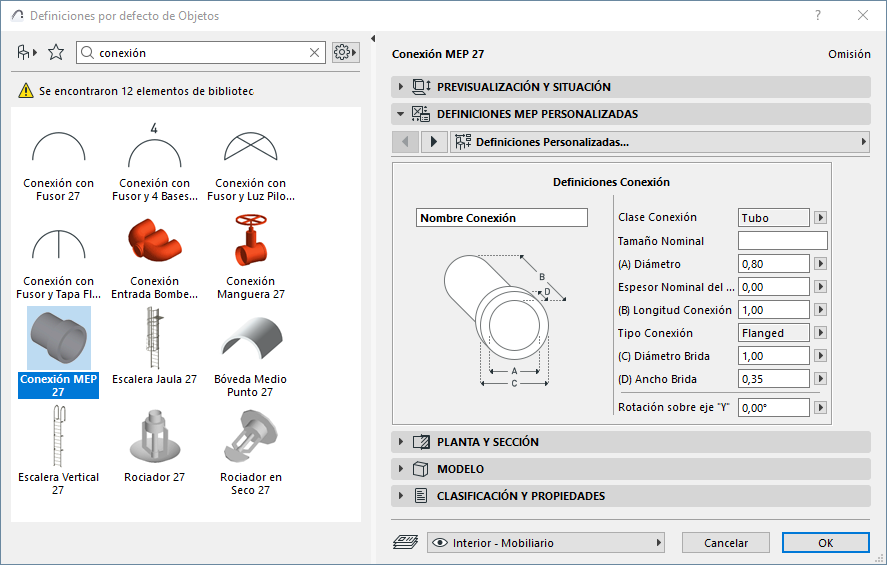
Task: Click the arrow next to Longitud Conexión
Action: point(820,309)
